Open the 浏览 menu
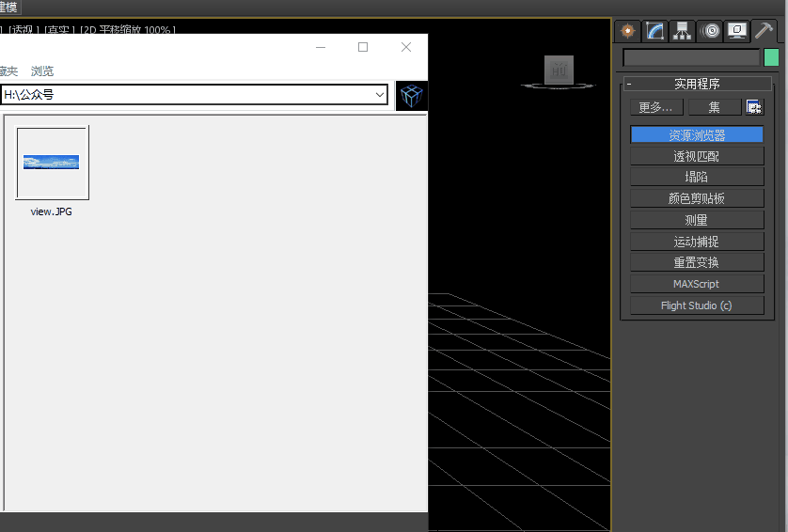Screen dimensions: 788x532 click(41, 70)
